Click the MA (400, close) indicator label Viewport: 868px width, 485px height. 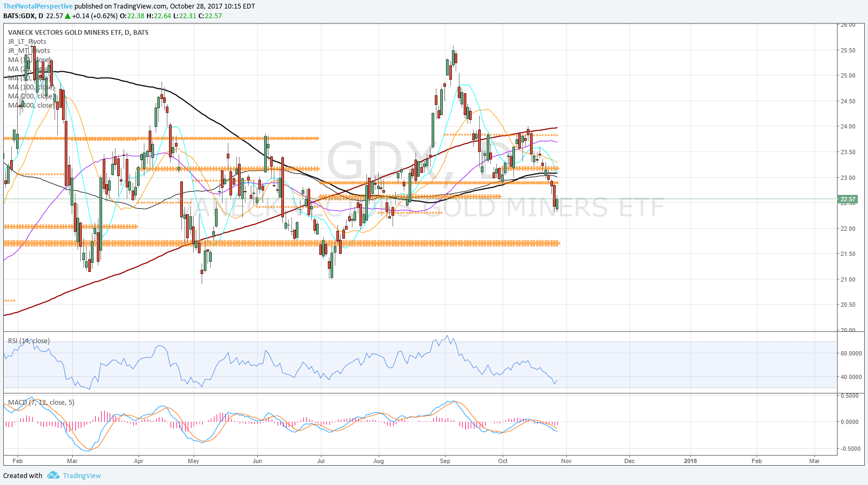pyautogui.click(x=30, y=105)
